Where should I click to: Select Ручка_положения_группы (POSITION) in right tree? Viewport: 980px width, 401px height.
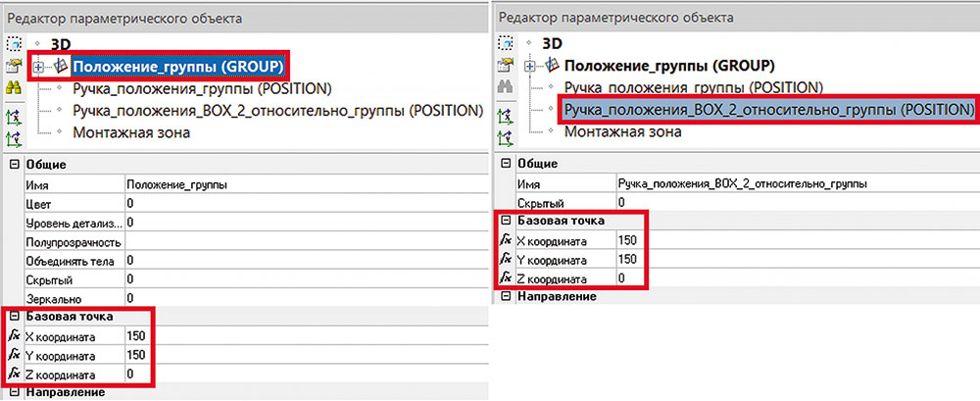click(x=693, y=87)
